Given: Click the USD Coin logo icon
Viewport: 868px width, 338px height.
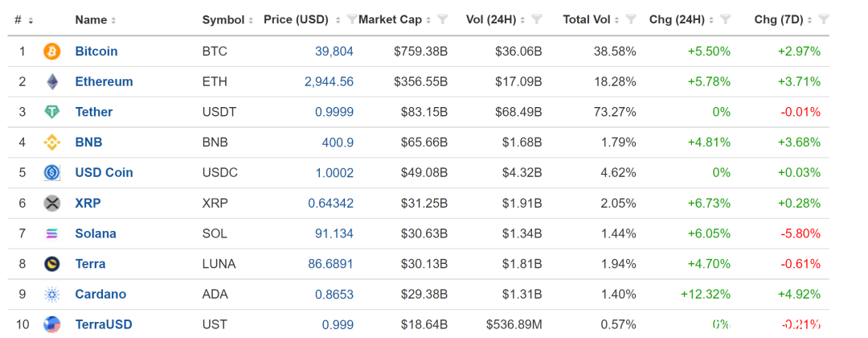Looking at the screenshot, I should click(52, 173).
